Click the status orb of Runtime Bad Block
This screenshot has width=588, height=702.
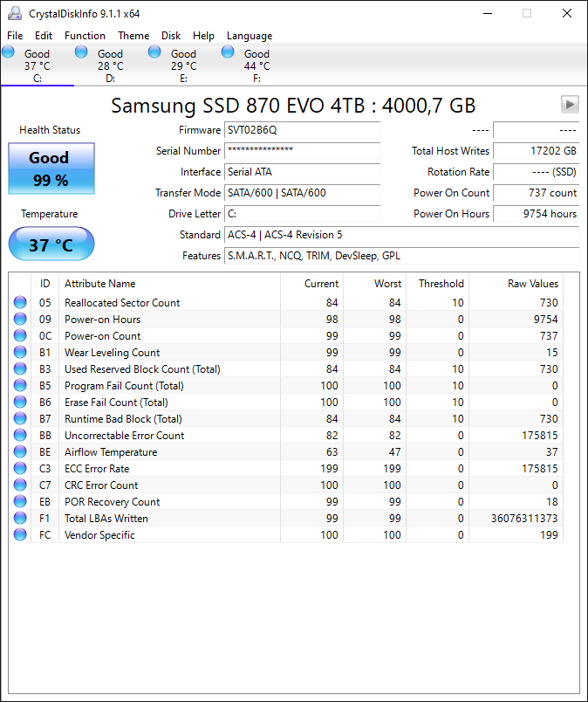(20, 418)
